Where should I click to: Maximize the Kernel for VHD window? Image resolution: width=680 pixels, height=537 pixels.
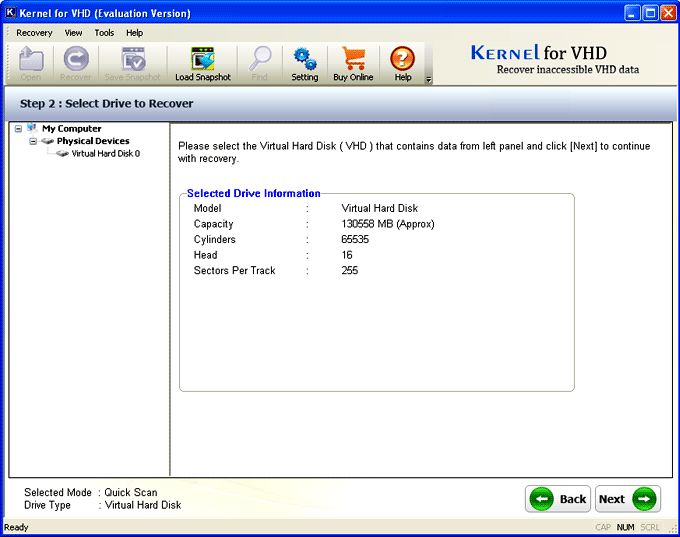pyautogui.click(x=650, y=13)
